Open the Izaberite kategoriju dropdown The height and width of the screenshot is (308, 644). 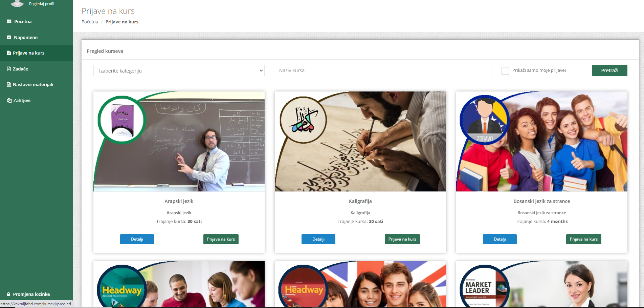[179, 70]
